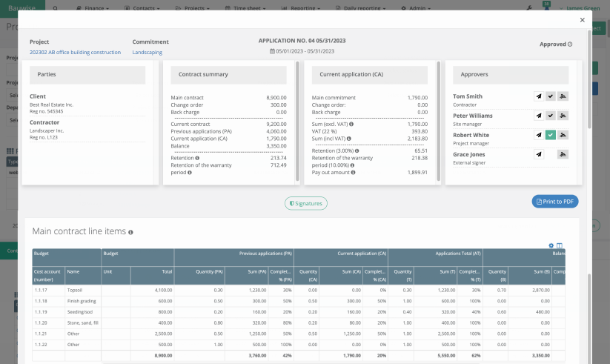Click the sign icon for Grace Jones
610x364 pixels.
click(563, 154)
